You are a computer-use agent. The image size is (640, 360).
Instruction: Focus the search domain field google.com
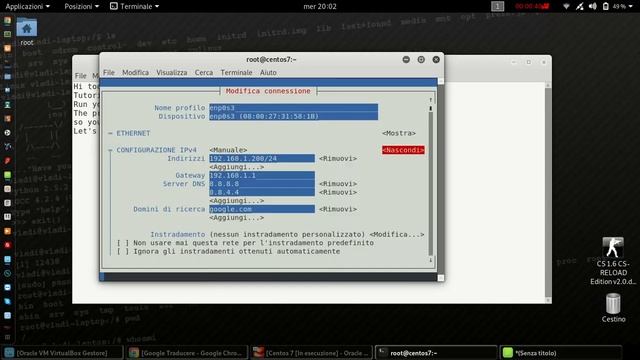[262, 209]
